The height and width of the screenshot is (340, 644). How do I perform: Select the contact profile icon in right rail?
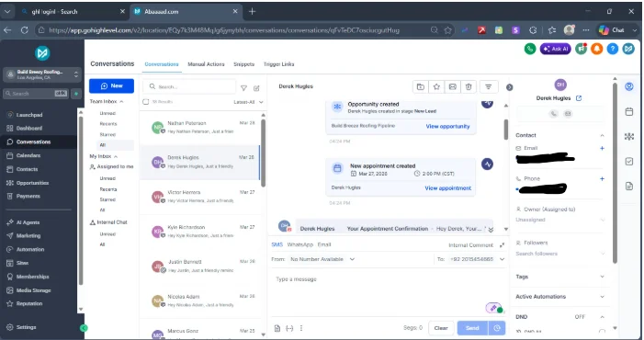(628, 86)
